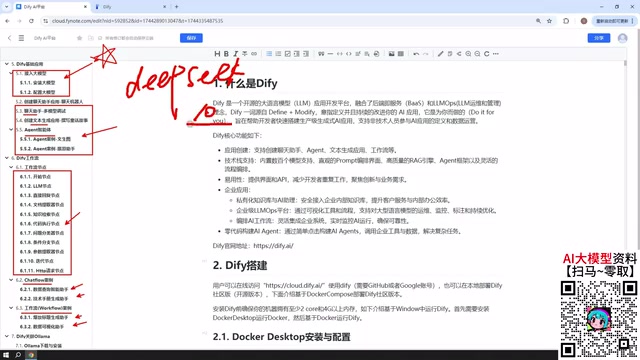Viewport: 640px width, 360px height.
Task: Click the blue share button
Action: click(599, 38)
